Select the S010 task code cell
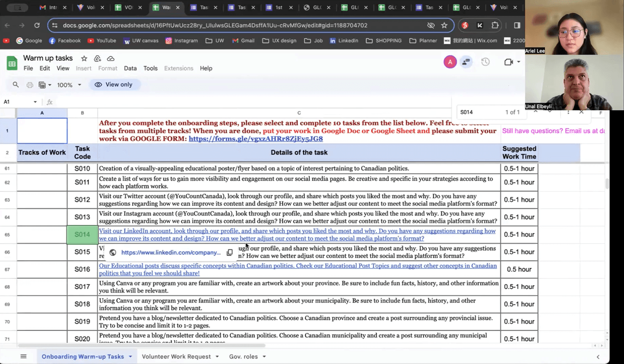 (82, 169)
